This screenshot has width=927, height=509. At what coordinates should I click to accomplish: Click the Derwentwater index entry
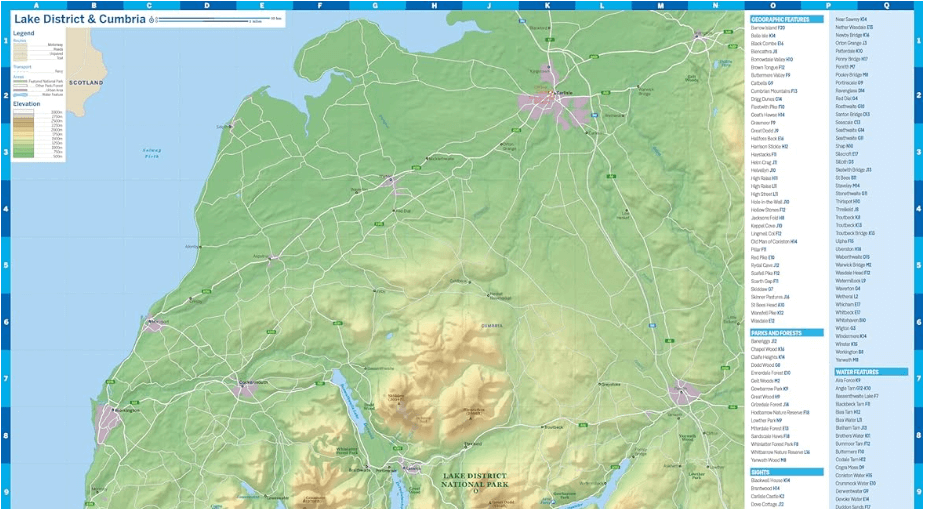pyautogui.click(x=851, y=491)
